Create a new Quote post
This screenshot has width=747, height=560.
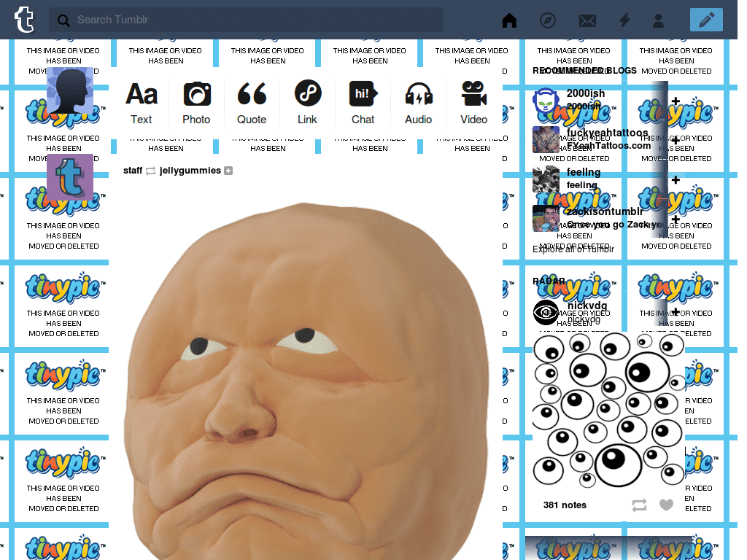point(252,103)
